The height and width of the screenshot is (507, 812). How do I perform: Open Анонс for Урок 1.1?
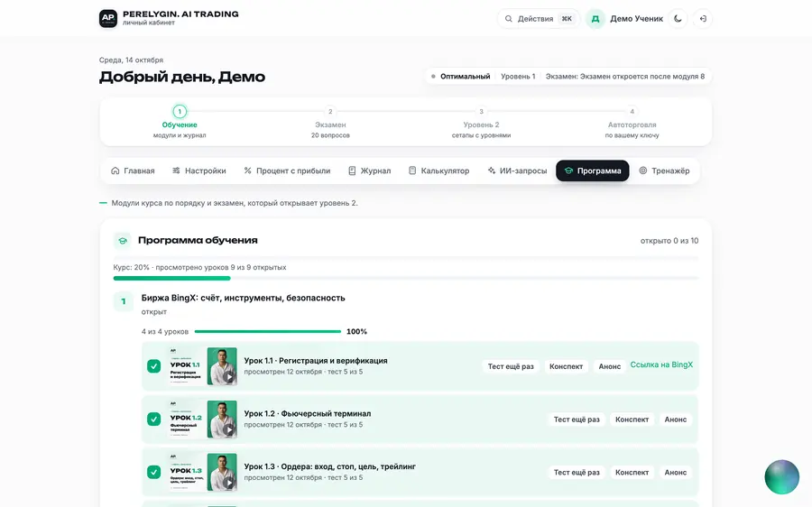click(x=610, y=366)
